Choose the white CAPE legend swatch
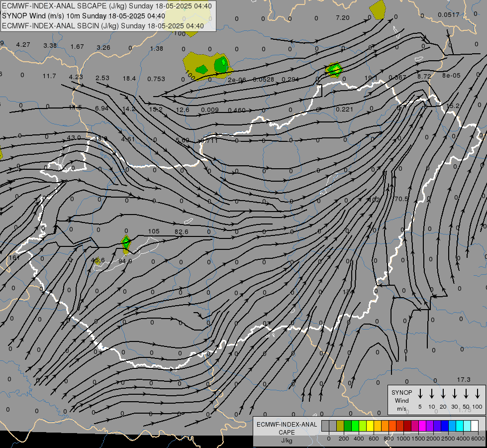 click(x=475, y=426)
